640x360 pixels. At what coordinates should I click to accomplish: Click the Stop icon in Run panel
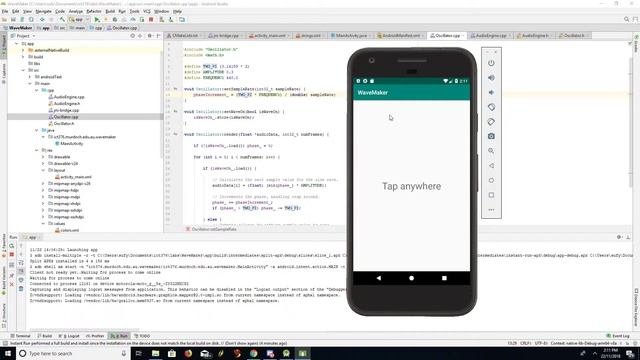pos(12,255)
